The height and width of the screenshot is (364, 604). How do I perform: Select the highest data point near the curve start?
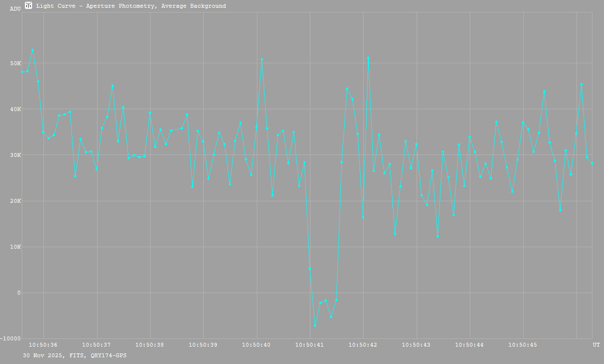pos(32,50)
